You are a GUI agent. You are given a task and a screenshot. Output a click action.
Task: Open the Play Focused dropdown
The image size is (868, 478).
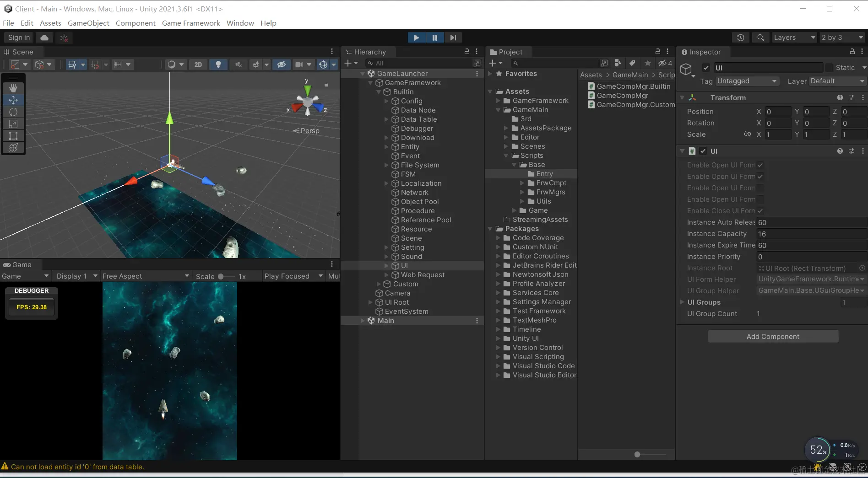pos(293,276)
